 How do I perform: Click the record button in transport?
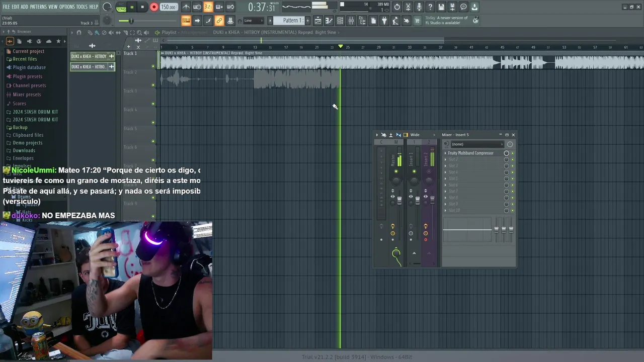point(154,7)
